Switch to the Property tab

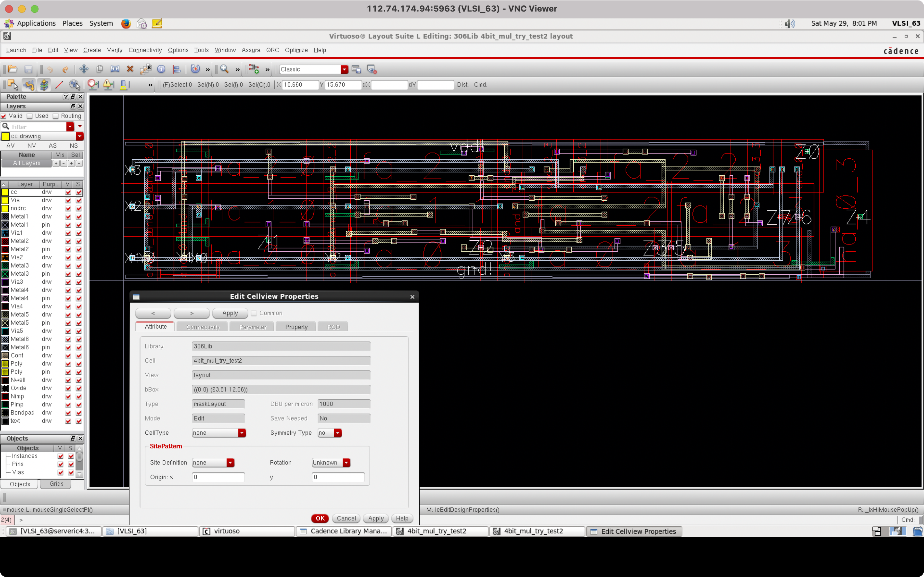tap(296, 327)
